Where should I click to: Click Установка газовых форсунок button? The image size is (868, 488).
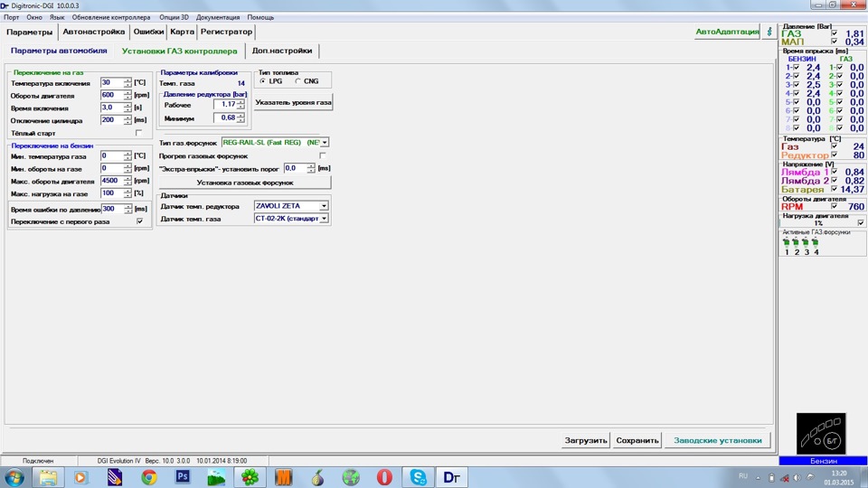pos(245,183)
